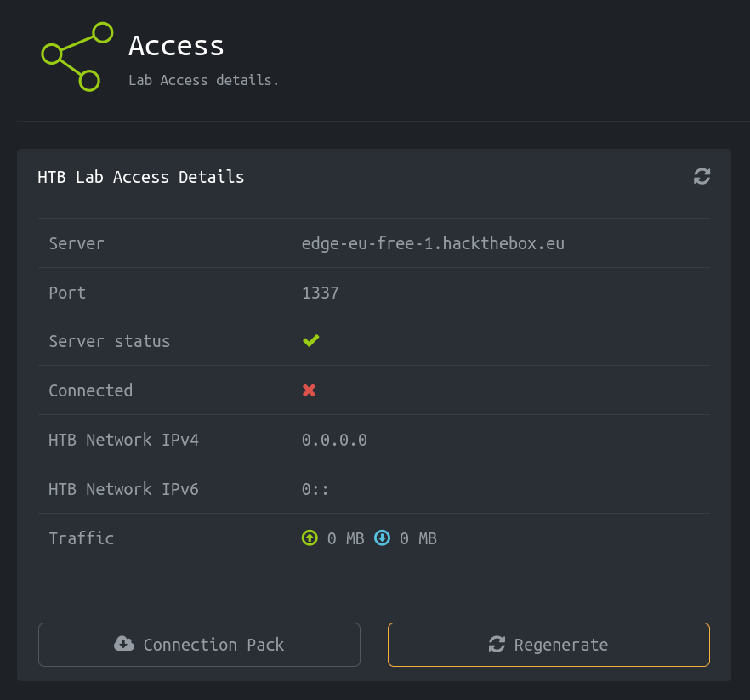Click the Connected row label
The image size is (750, 700).
tap(90, 390)
